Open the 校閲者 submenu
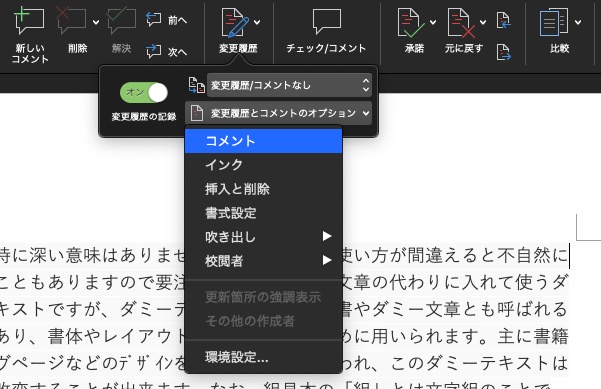This screenshot has width=601, height=389. (x=263, y=261)
